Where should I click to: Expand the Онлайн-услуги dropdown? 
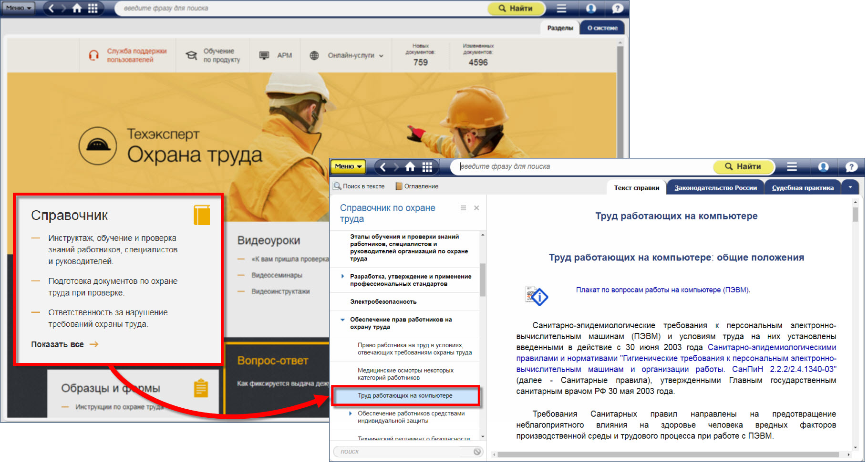coord(355,56)
